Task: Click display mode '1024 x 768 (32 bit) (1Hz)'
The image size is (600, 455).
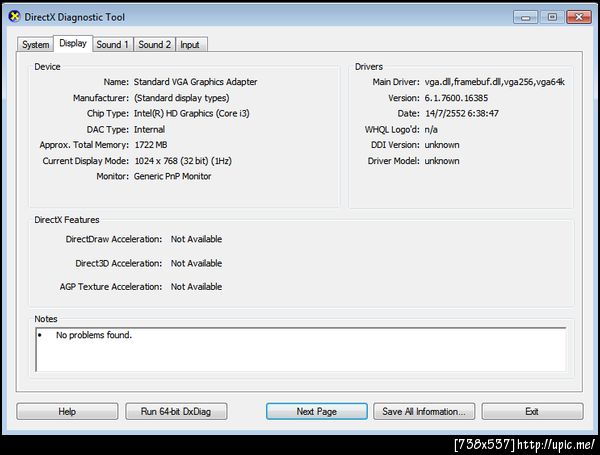Action: click(x=183, y=161)
